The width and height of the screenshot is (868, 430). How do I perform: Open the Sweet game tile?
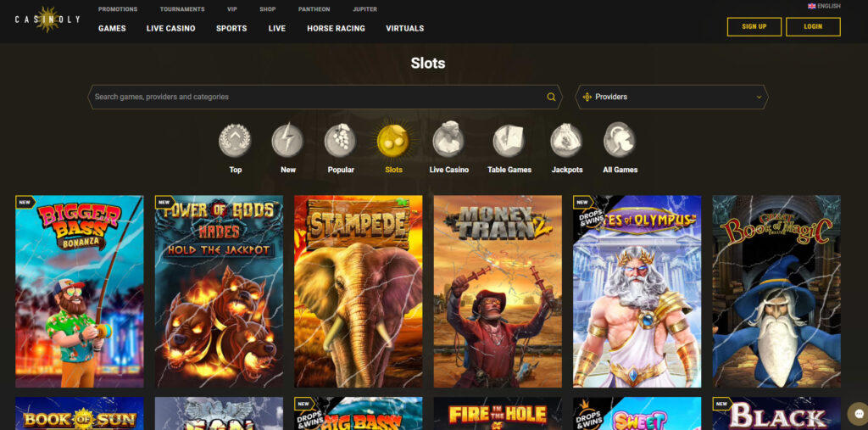tap(637, 413)
